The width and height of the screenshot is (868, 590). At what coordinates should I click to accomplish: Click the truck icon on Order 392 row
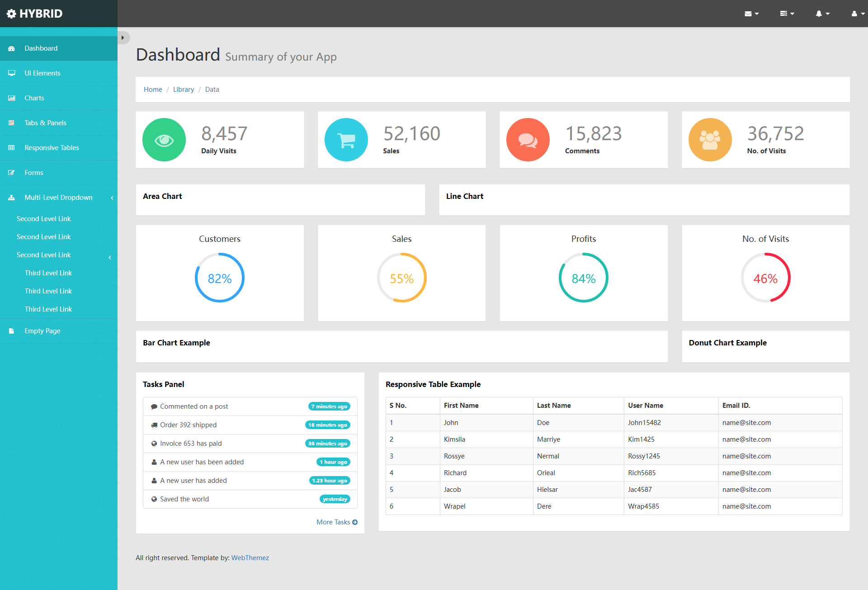coord(154,425)
